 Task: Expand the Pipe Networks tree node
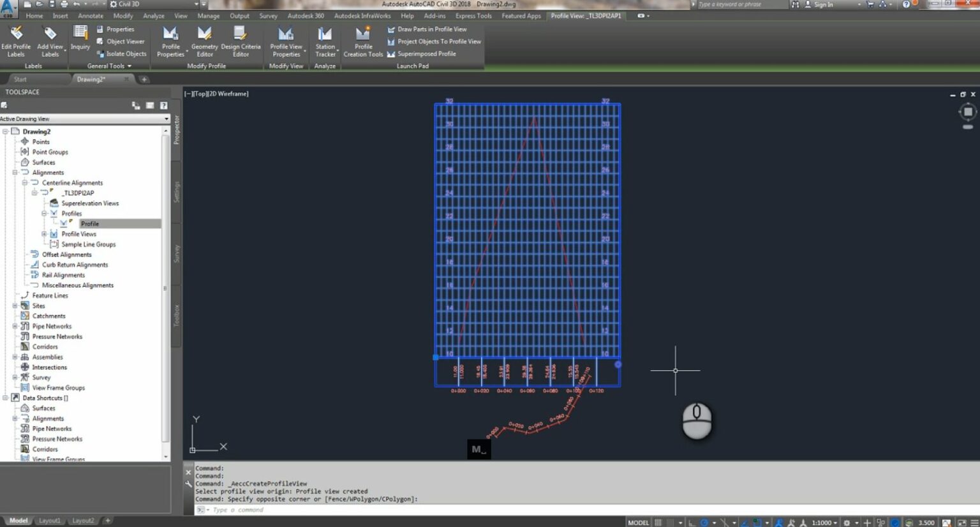coord(14,326)
